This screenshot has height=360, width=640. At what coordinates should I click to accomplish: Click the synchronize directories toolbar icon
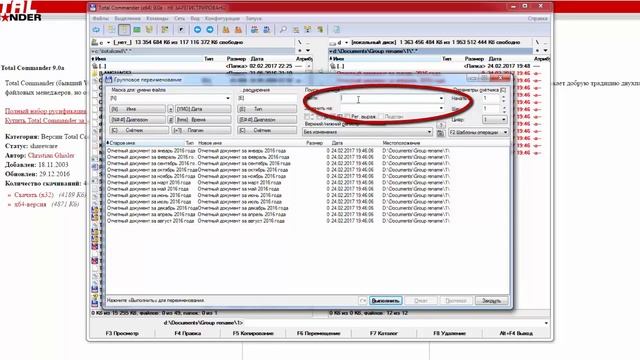coord(308,30)
